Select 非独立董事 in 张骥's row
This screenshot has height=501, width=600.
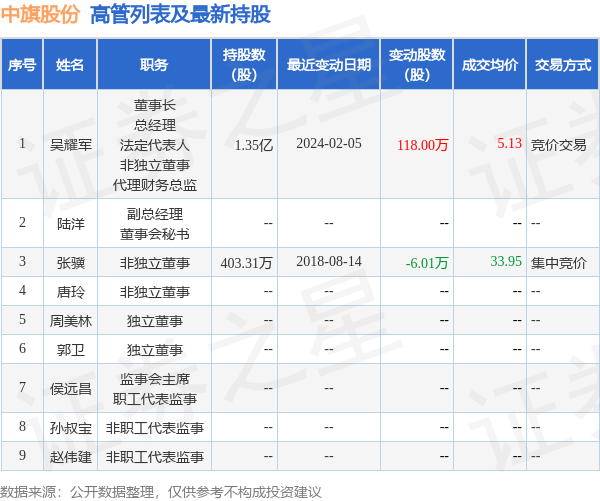tap(155, 263)
